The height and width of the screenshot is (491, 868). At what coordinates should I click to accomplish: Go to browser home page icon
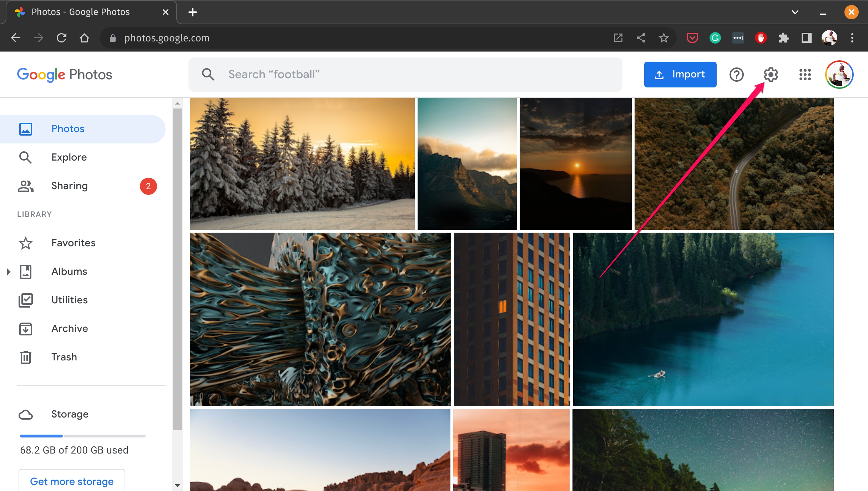pos(84,38)
